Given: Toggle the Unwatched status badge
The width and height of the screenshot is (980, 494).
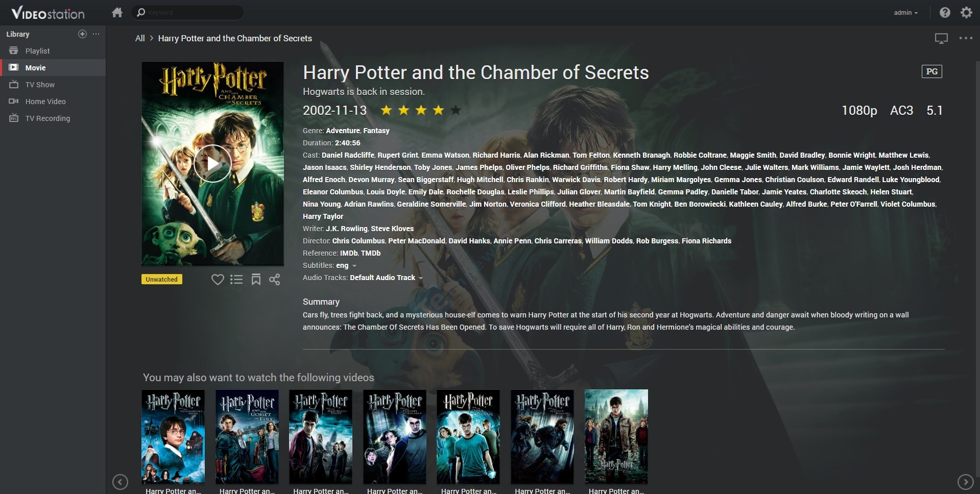Looking at the screenshot, I should [x=161, y=279].
